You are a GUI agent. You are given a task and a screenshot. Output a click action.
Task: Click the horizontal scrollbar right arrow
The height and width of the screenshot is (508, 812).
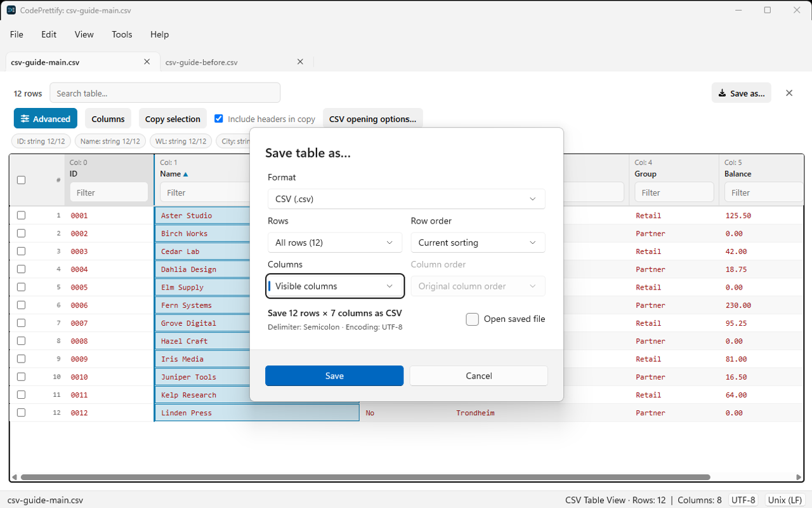pos(799,478)
